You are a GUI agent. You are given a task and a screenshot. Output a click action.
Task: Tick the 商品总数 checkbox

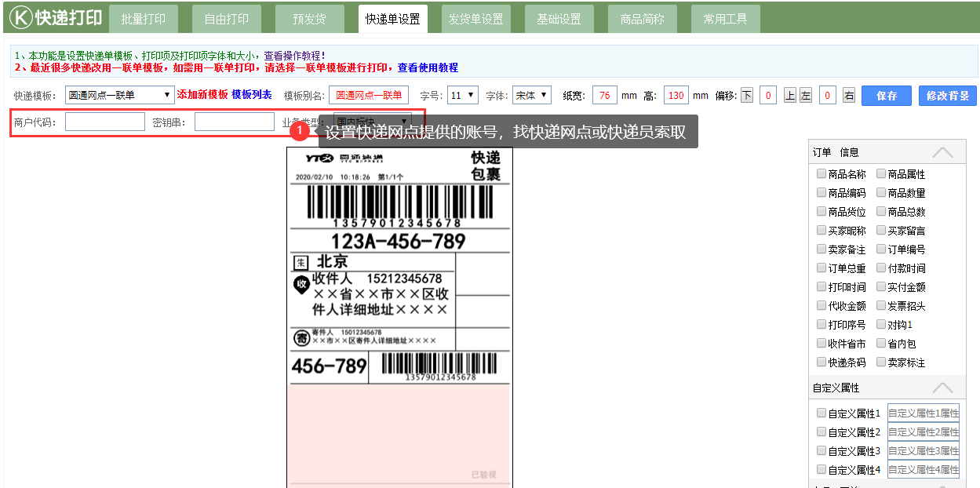click(x=881, y=212)
